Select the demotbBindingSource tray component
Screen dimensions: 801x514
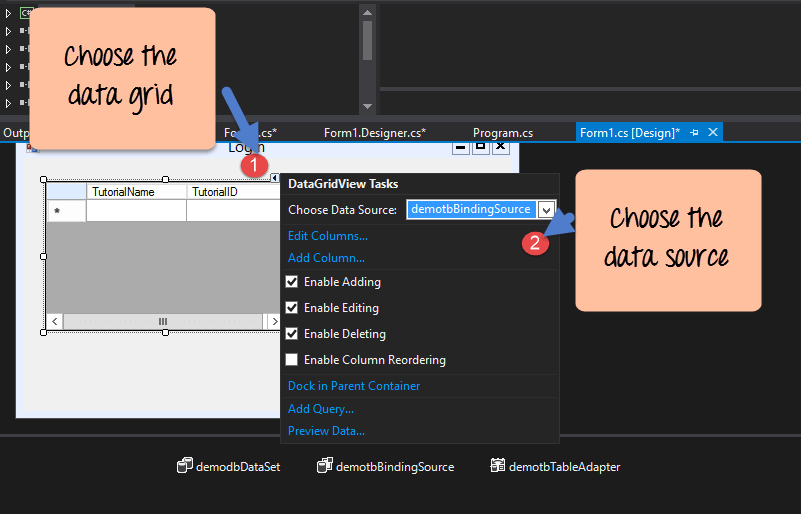click(386, 466)
